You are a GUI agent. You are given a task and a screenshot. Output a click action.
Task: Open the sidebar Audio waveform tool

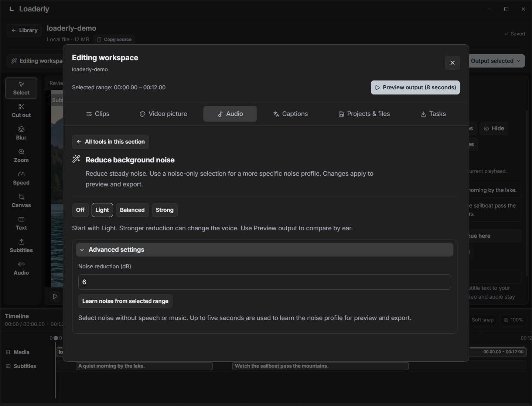coord(21,268)
